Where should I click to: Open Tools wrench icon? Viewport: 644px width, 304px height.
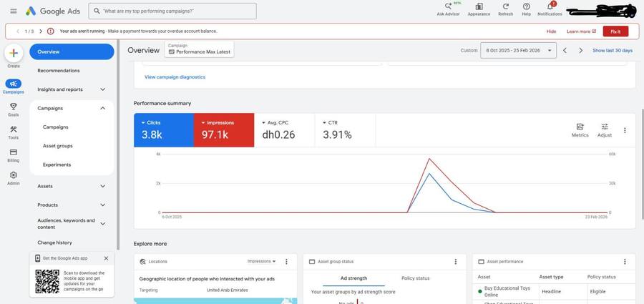tap(14, 132)
